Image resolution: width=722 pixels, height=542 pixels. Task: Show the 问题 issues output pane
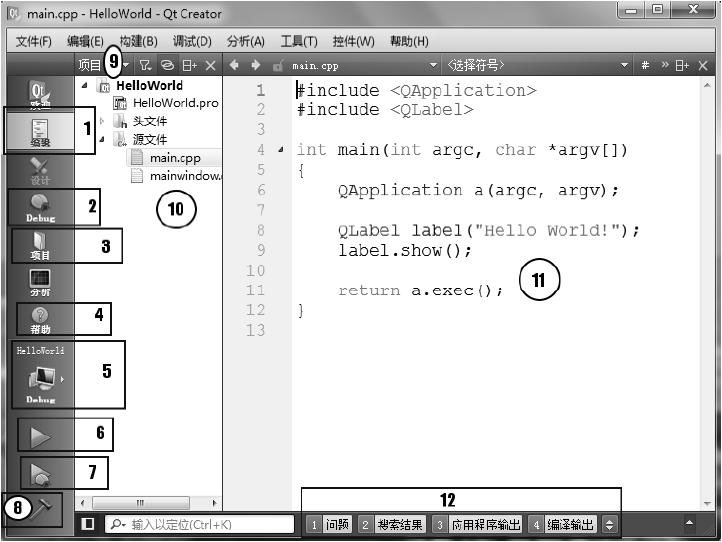click(x=329, y=524)
